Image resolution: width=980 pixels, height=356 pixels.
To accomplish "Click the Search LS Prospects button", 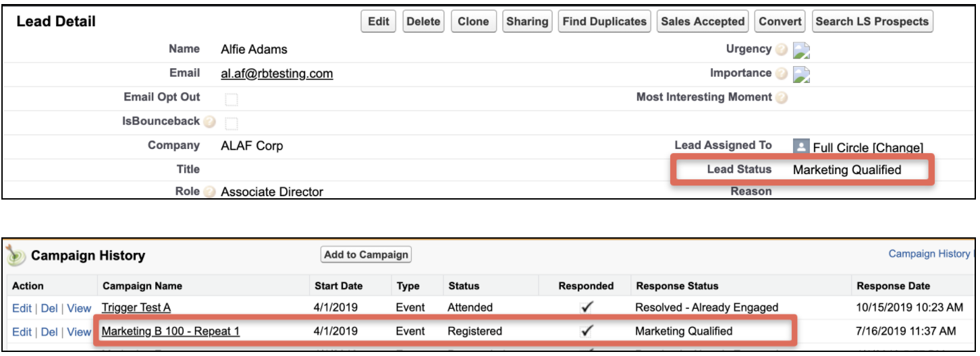I will tap(872, 22).
